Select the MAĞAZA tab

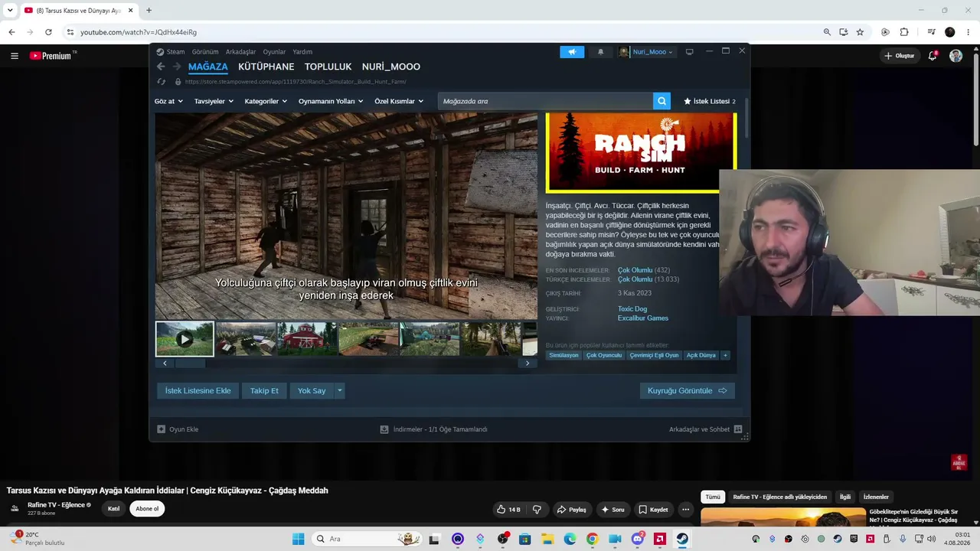tap(208, 67)
